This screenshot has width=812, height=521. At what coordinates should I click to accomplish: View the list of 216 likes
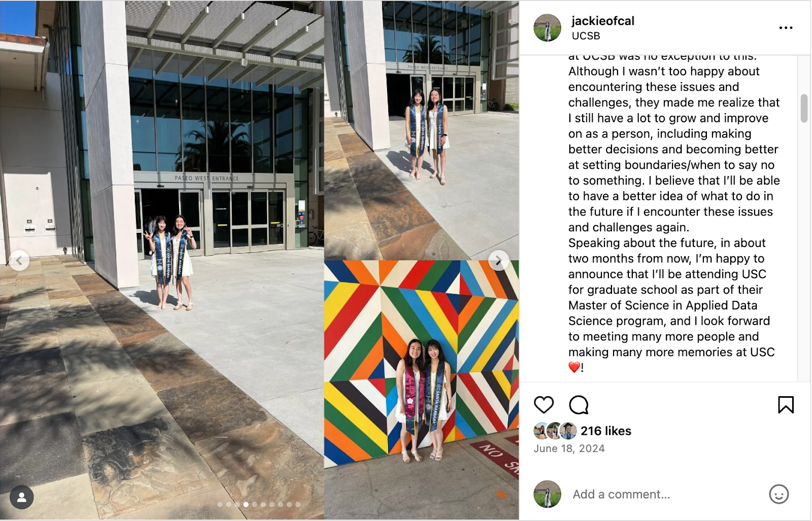tap(606, 431)
